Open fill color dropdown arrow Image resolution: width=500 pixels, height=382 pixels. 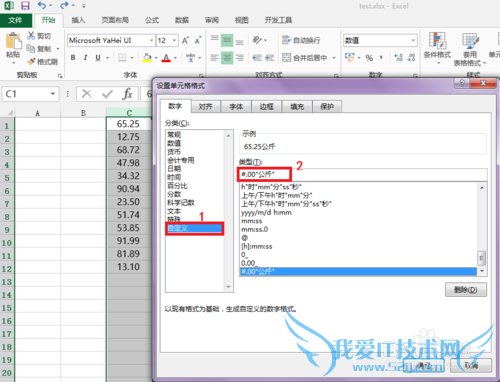(x=156, y=58)
